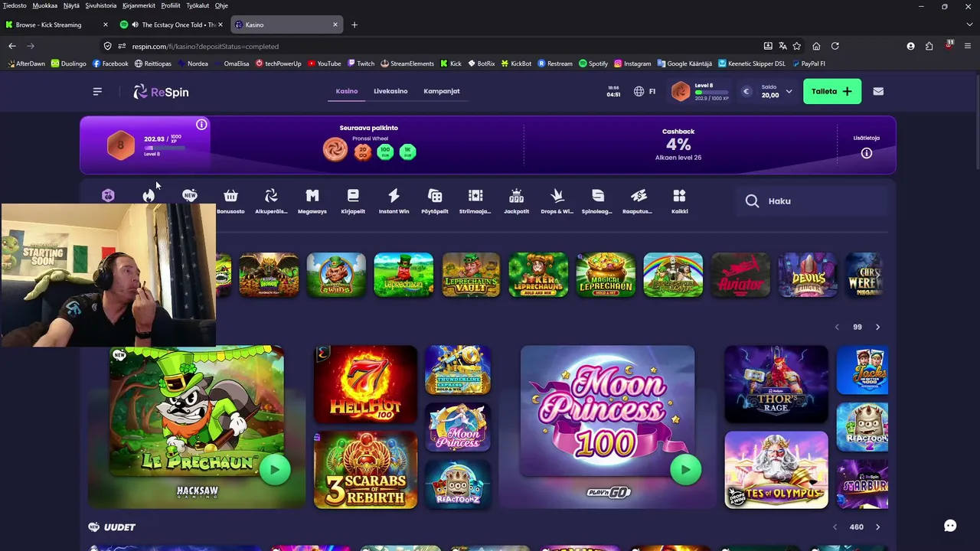Open the Aviator game thumbnail
The height and width of the screenshot is (551, 980).
click(x=740, y=275)
